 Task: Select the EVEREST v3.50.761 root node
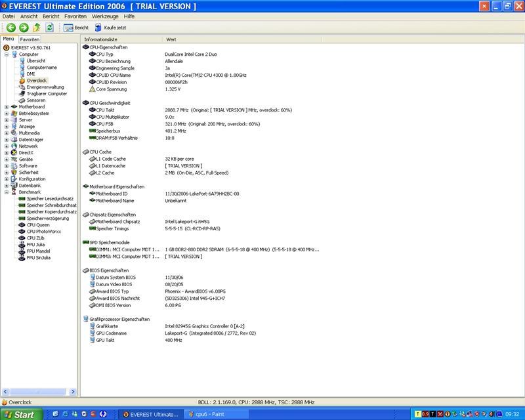[30, 47]
